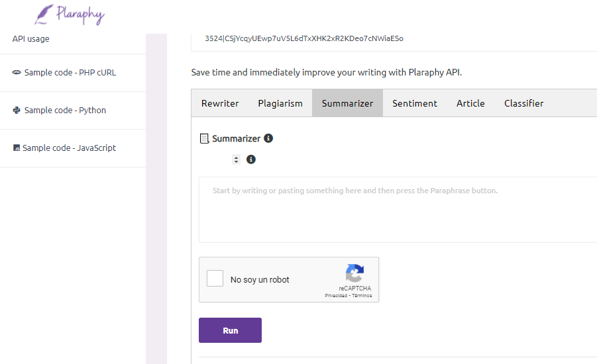Viewport: 597px width, 364px height.
Task: Open the Sentiment tab
Action: point(415,103)
